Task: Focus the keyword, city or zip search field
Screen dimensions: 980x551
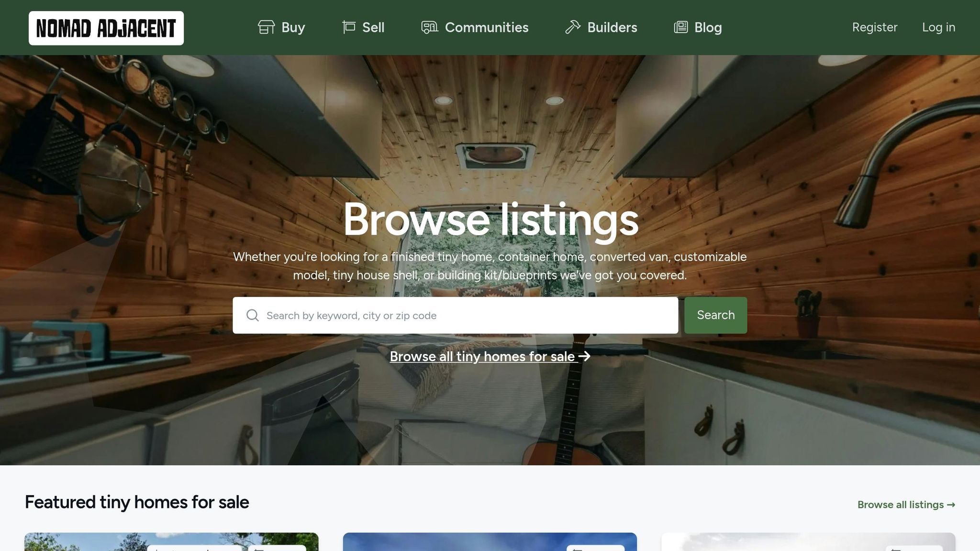Action: point(456,315)
